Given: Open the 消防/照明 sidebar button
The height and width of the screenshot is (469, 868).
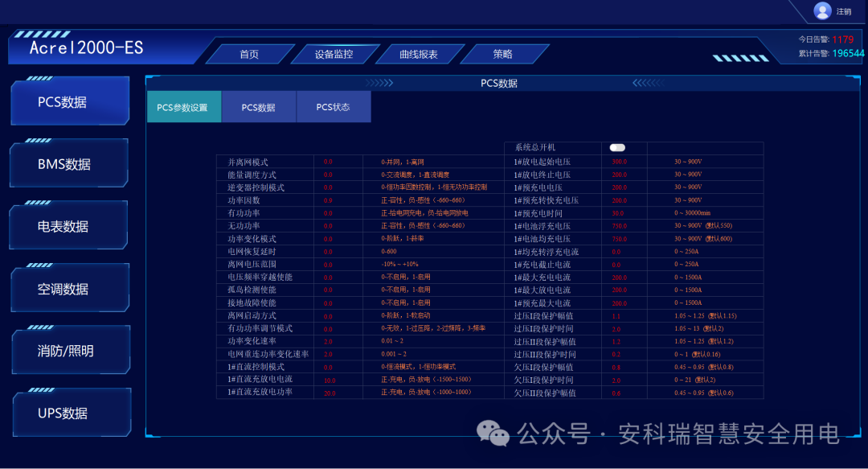Looking at the screenshot, I should 71,351.
